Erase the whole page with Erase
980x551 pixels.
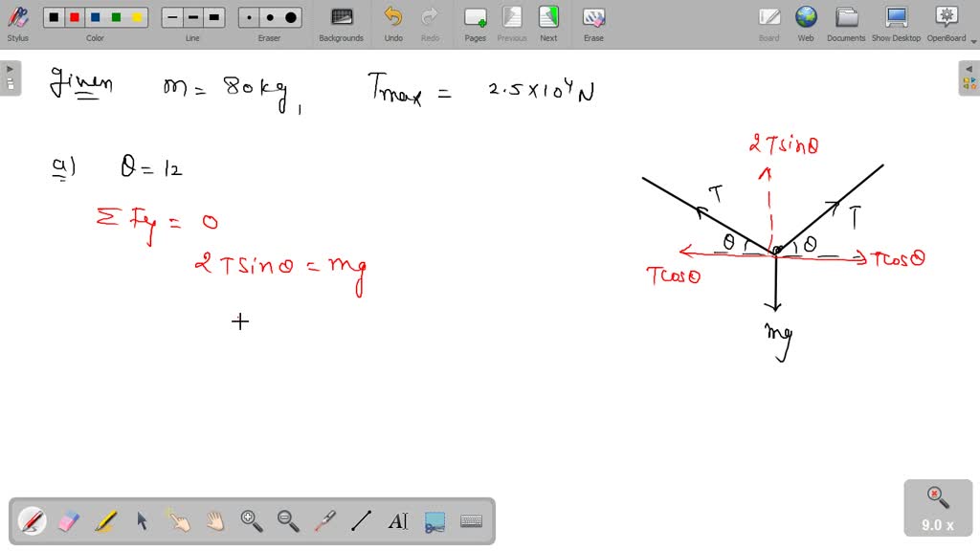click(593, 24)
